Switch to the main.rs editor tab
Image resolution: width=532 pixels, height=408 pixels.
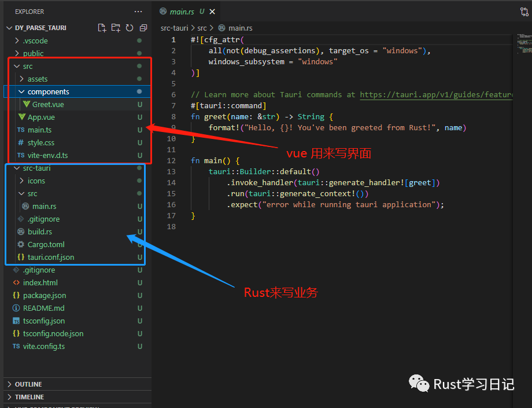184,10
